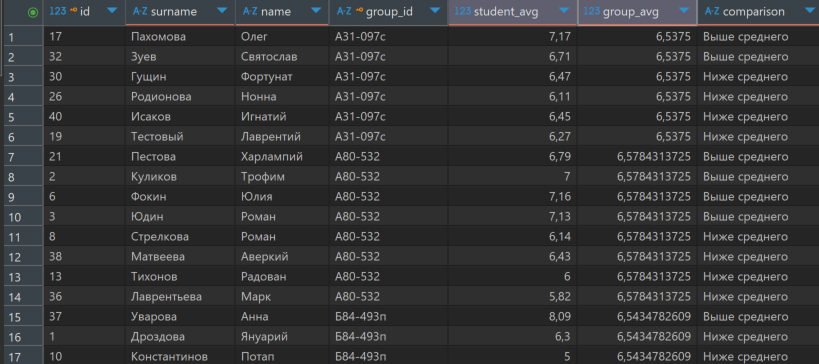Click the numeric type icon of student_avg column

pos(462,11)
